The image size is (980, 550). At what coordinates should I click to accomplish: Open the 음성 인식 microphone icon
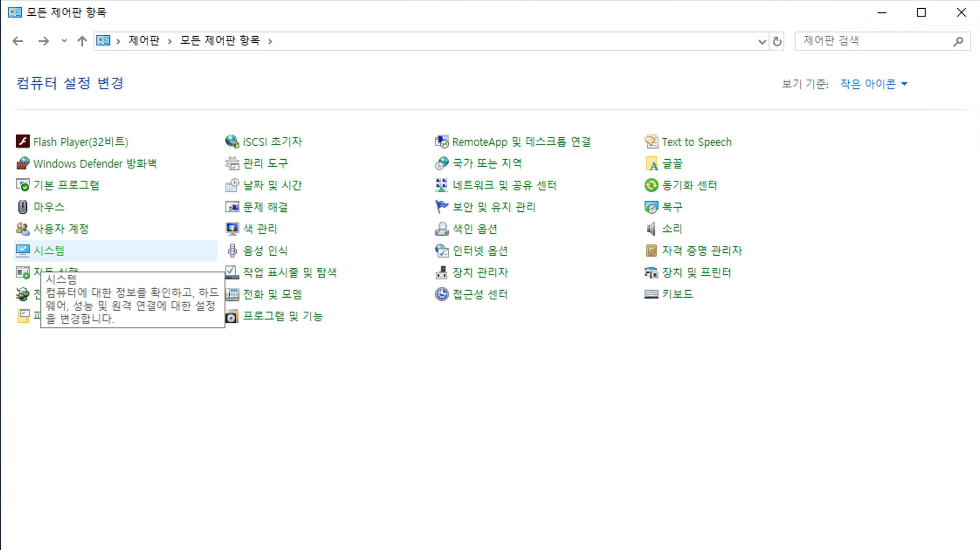point(232,251)
